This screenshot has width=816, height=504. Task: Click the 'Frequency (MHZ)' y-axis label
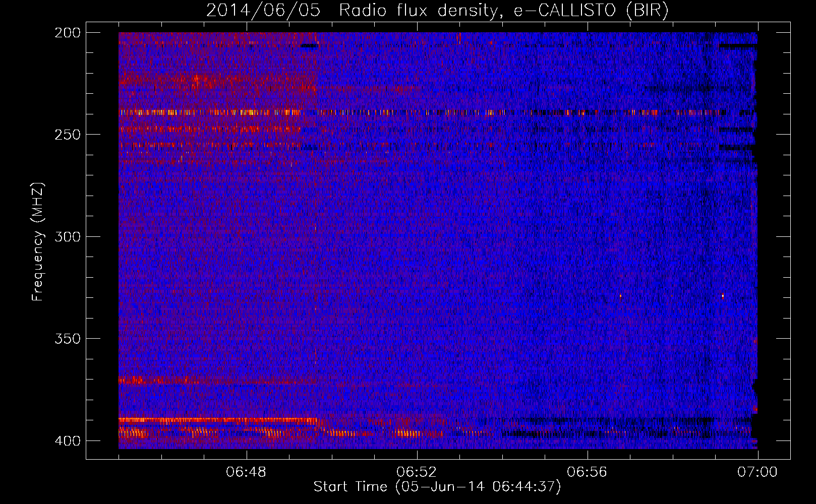(38, 242)
